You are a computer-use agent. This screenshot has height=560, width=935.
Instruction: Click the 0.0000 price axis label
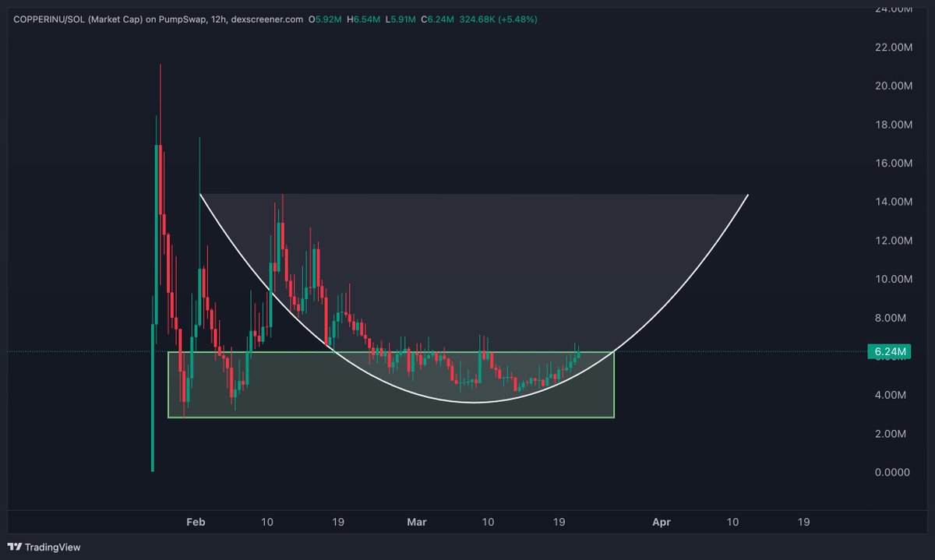click(x=893, y=472)
